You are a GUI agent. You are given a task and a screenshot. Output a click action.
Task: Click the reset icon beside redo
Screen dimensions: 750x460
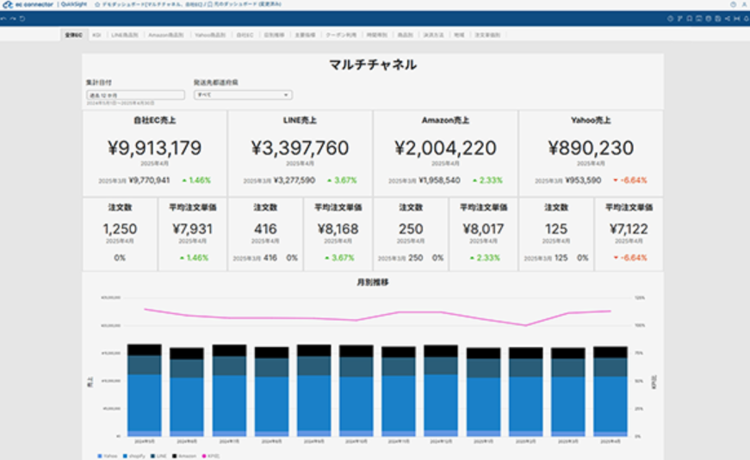[20, 19]
